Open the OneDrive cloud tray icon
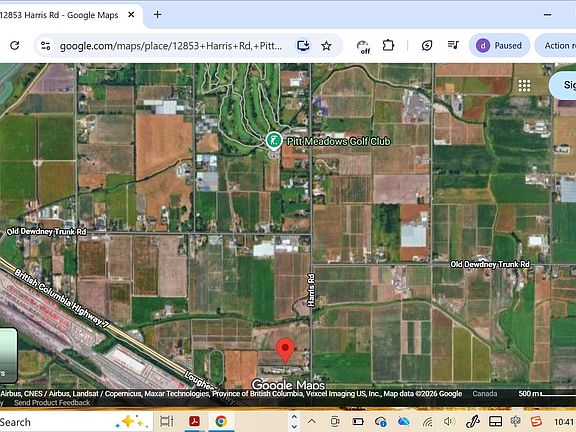This screenshot has height=432, width=576. (403, 421)
